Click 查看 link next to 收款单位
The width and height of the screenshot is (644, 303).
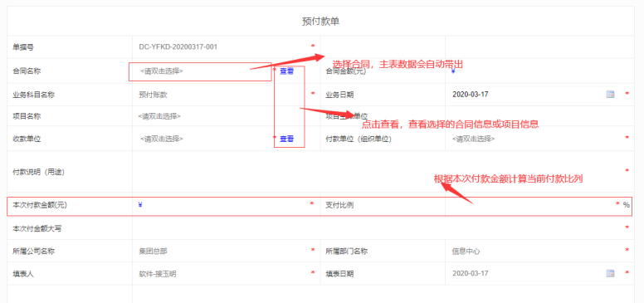pyautogui.click(x=286, y=139)
